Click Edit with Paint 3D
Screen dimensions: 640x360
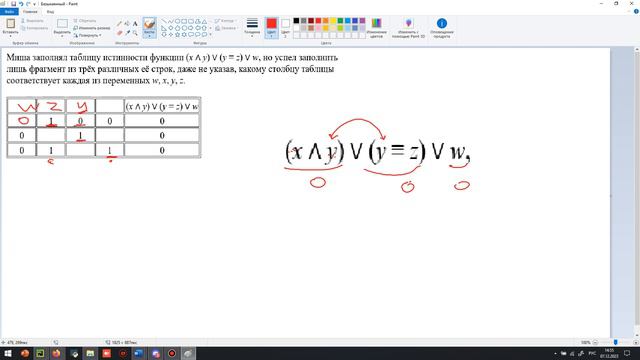(x=408, y=28)
